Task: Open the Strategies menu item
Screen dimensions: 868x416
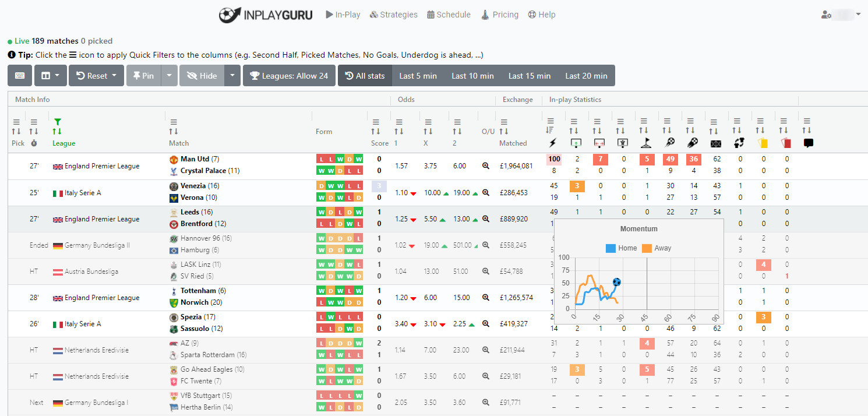Action: click(394, 15)
